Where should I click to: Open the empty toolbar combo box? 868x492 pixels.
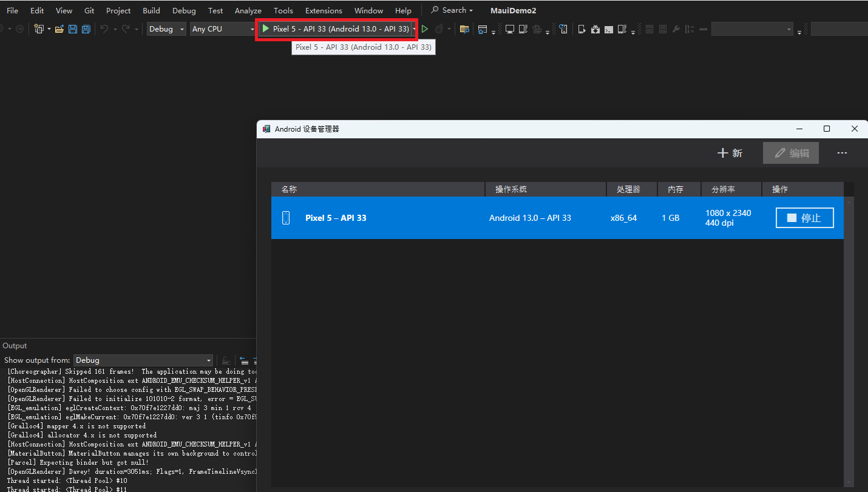coord(752,29)
